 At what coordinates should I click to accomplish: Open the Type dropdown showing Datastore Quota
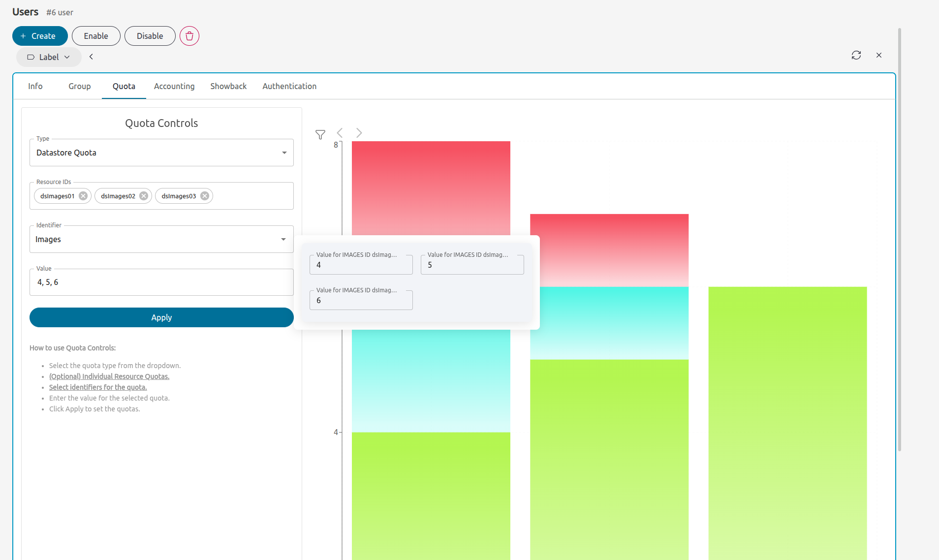(x=161, y=153)
